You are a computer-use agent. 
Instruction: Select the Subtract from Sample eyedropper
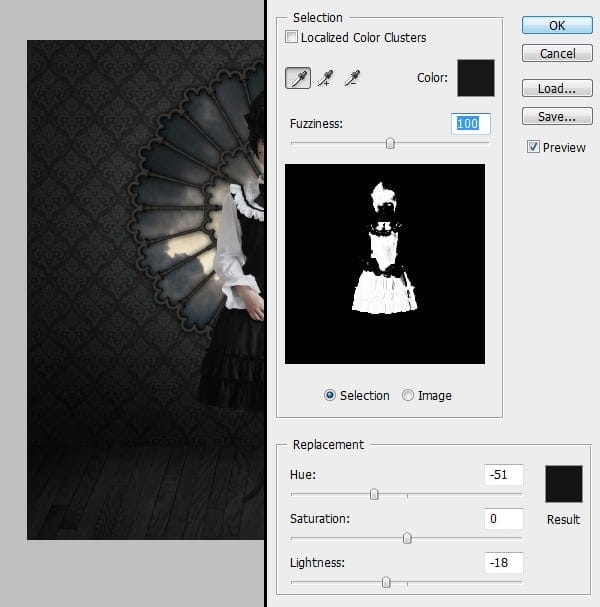click(x=351, y=78)
